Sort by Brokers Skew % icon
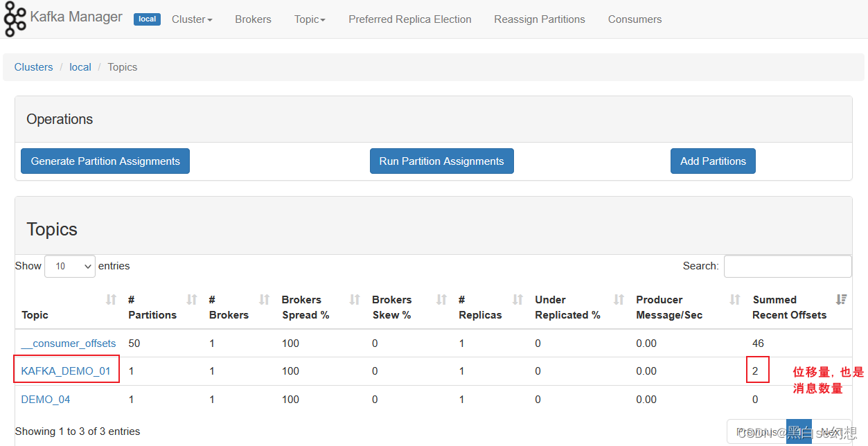This screenshot has height=446, width=868. tap(441, 299)
